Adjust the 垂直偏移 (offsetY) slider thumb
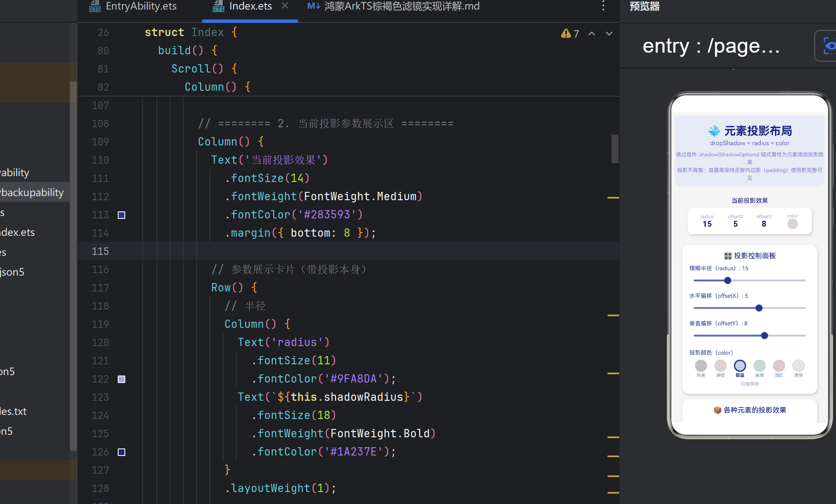The height and width of the screenshot is (504, 836). (764, 336)
